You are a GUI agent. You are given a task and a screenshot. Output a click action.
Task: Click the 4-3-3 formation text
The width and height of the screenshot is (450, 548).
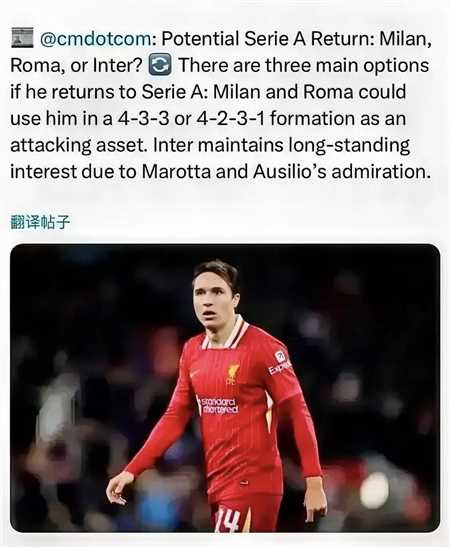[144, 118]
